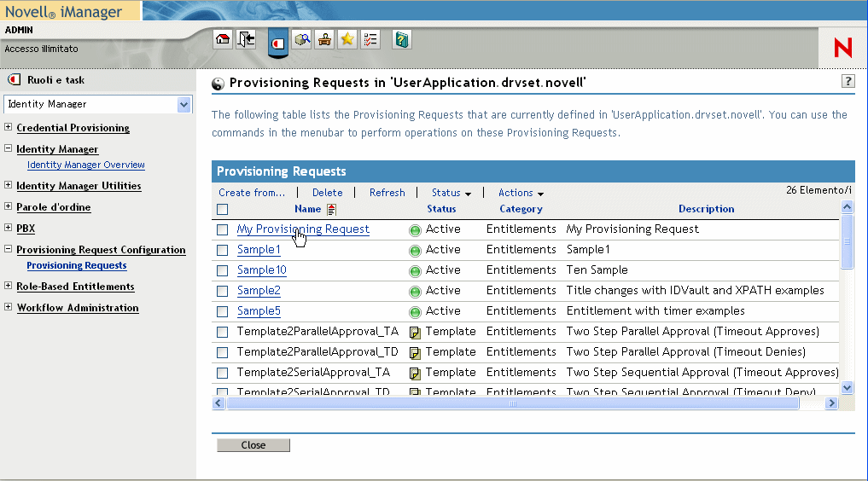Tick the Sample10 row checkbox

click(x=223, y=270)
